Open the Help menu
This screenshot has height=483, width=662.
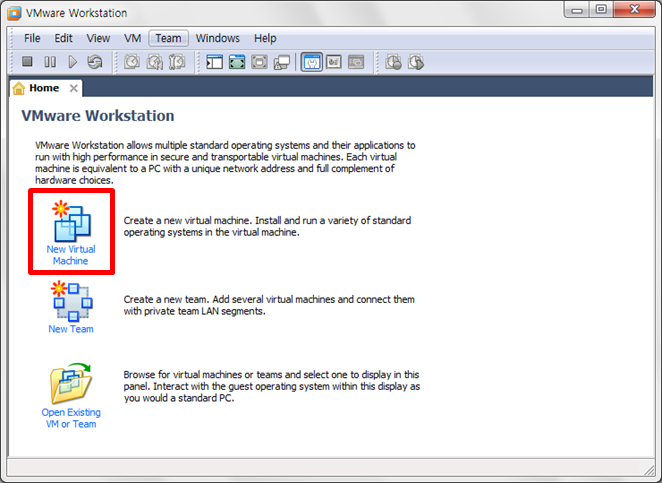pyautogui.click(x=265, y=38)
